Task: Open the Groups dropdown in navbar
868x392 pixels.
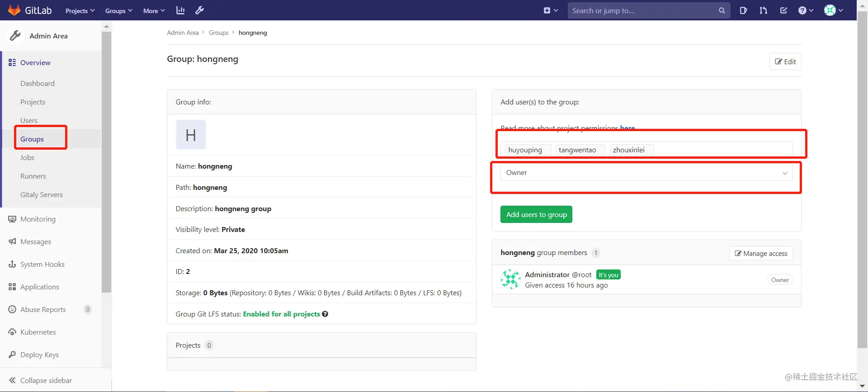Action: coord(118,10)
